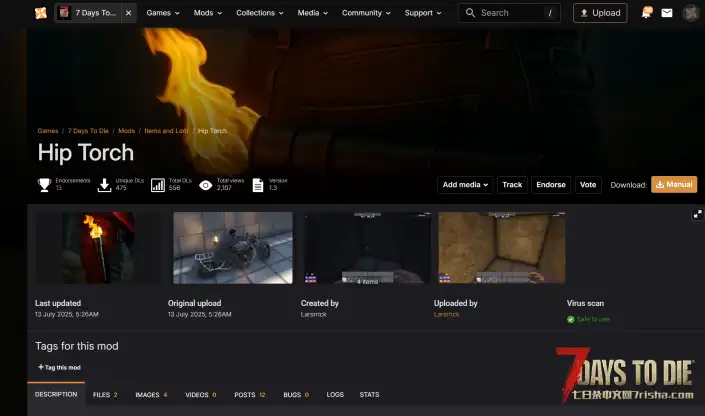
Task: Click the Total DLs chart icon
Action: tap(158, 185)
